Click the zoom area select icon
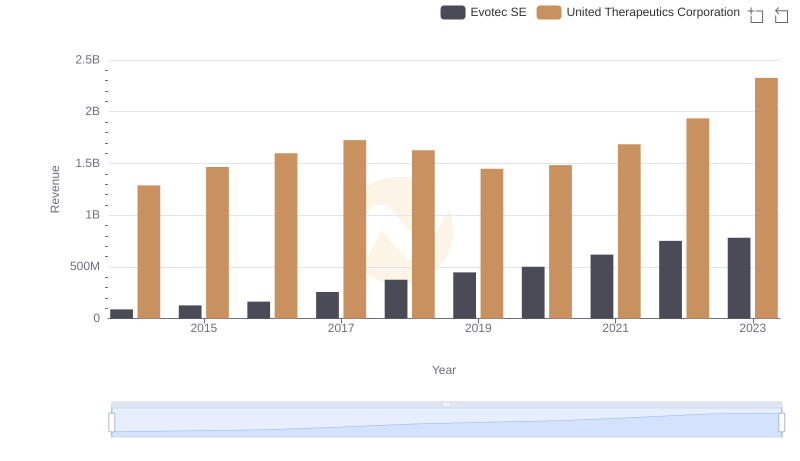Image resolution: width=800 pixels, height=461 pixels. click(756, 15)
